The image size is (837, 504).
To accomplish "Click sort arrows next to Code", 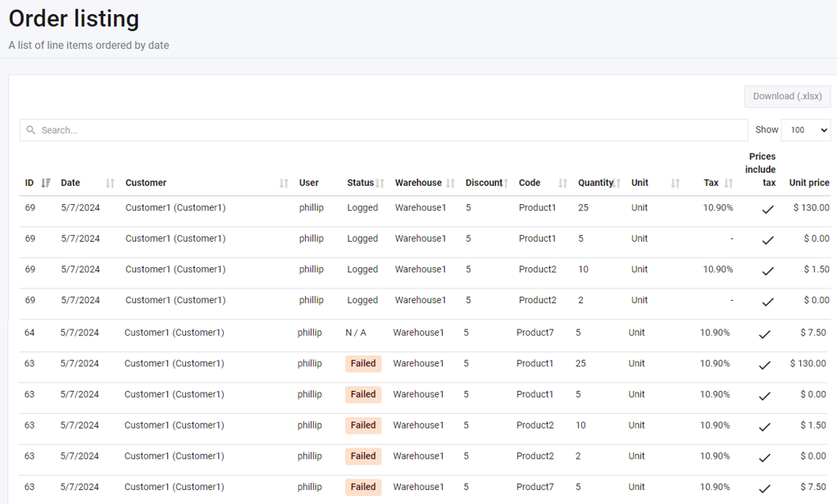I will pos(562,183).
